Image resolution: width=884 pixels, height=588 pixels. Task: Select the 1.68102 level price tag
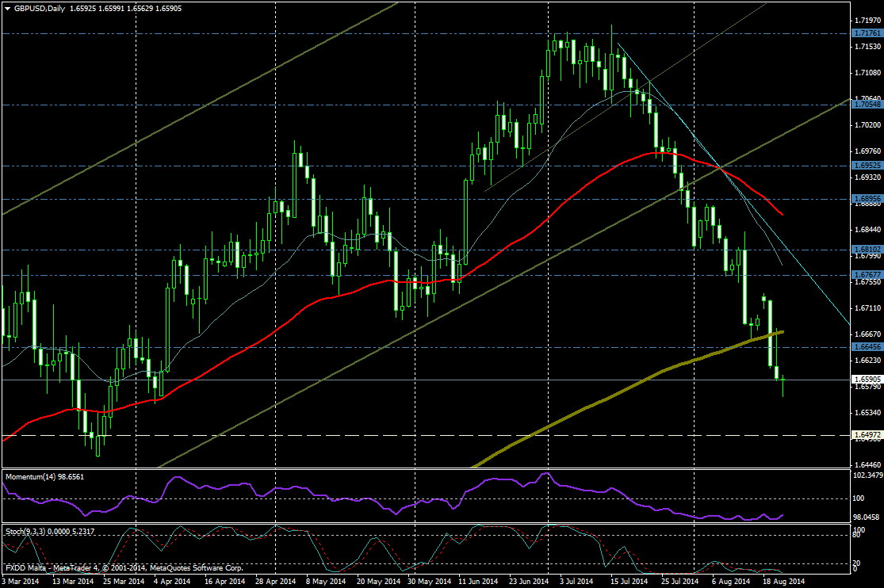(866, 250)
